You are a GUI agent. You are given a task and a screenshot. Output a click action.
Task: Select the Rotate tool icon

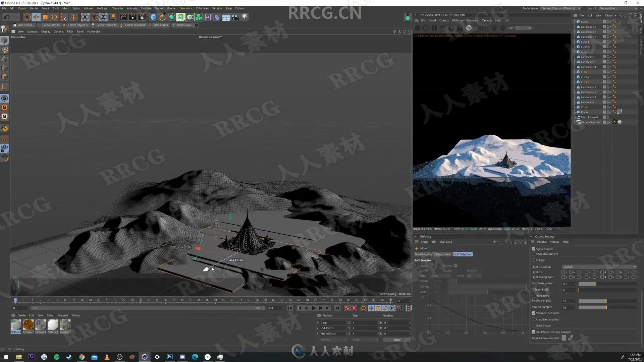point(54,17)
